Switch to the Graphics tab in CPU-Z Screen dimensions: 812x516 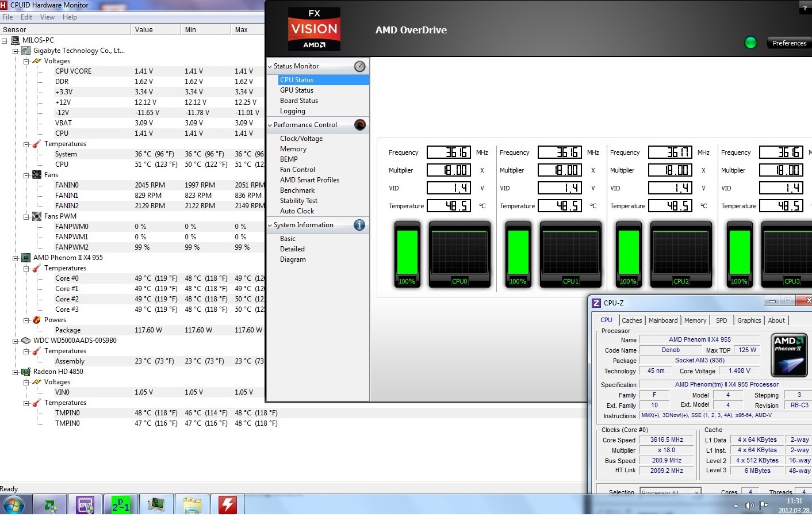749,320
